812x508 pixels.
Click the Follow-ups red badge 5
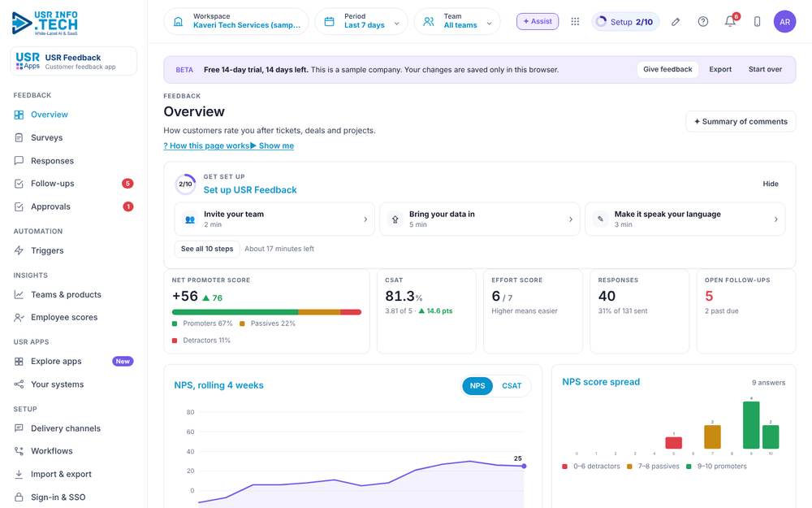(x=127, y=184)
